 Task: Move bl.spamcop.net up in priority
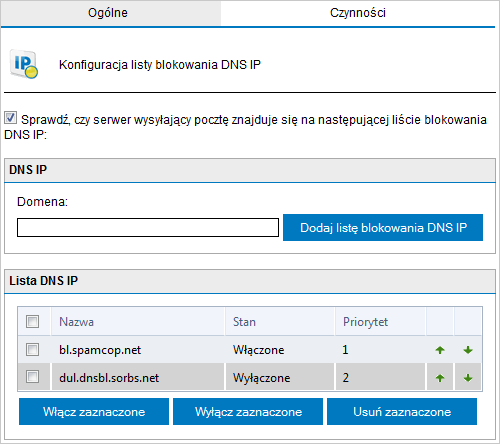pyautogui.click(x=440, y=350)
